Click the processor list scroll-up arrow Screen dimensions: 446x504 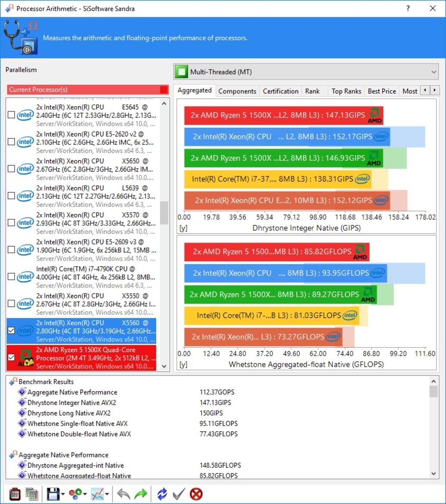coord(164,104)
